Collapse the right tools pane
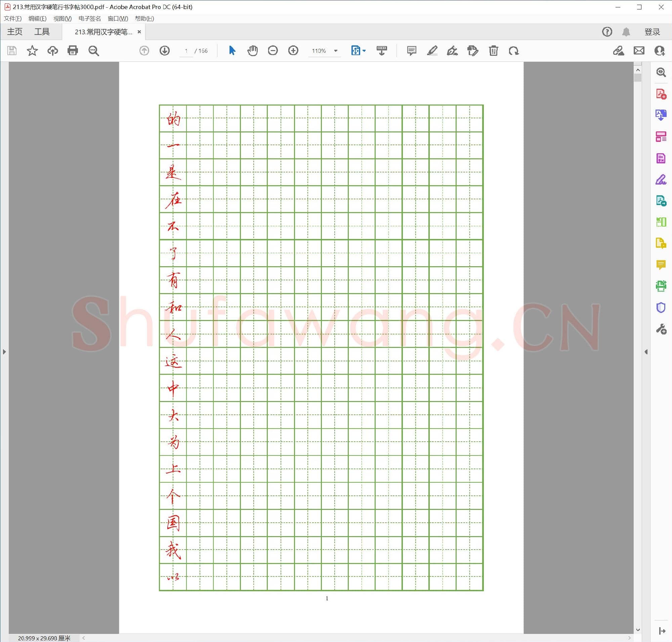The width and height of the screenshot is (672, 642). 646,352
